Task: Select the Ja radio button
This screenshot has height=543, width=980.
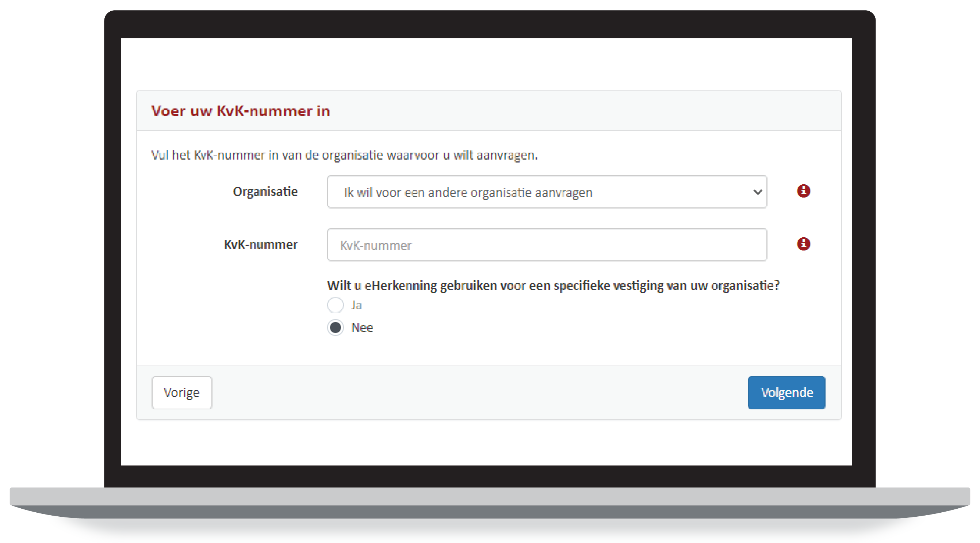Action: (335, 305)
